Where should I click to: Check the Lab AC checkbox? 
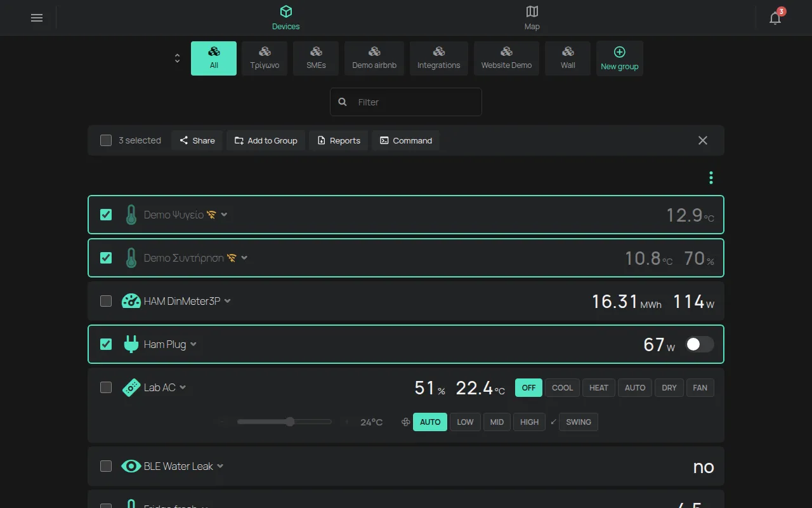click(x=106, y=387)
